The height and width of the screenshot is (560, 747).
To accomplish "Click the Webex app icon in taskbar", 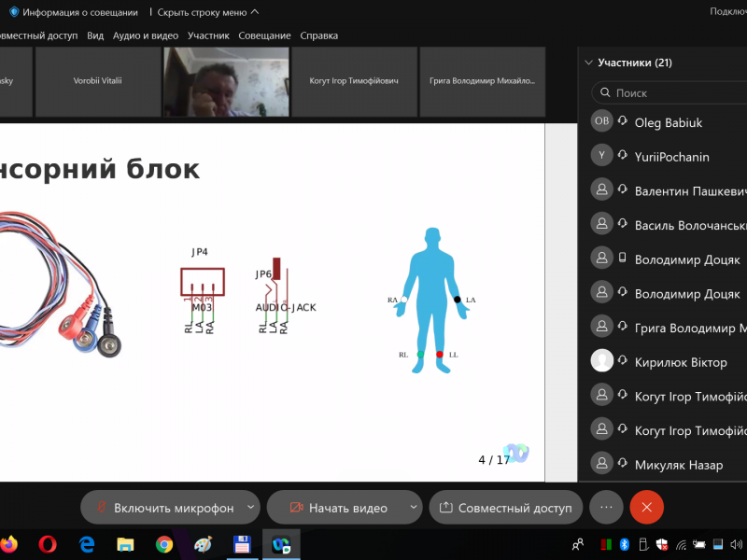I will coord(280,544).
